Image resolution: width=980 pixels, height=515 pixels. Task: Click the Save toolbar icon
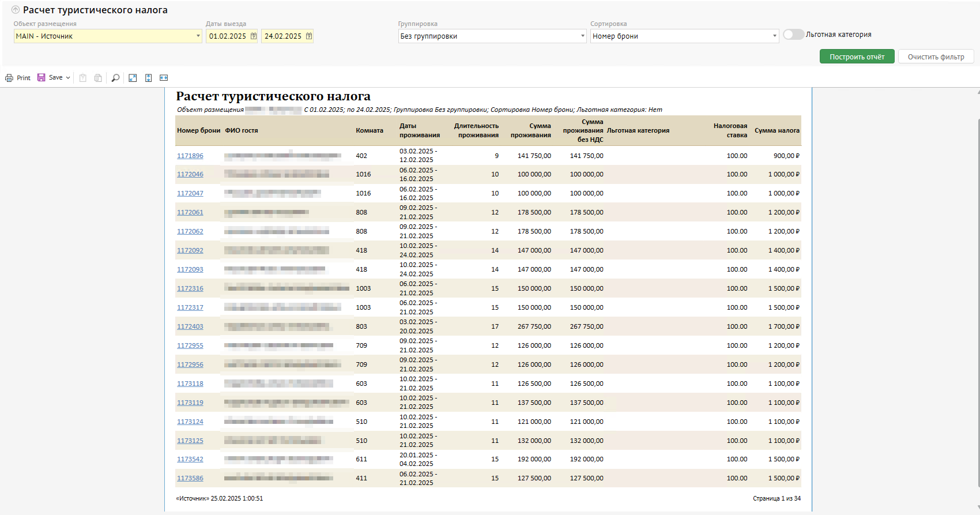(x=42, y=77)
